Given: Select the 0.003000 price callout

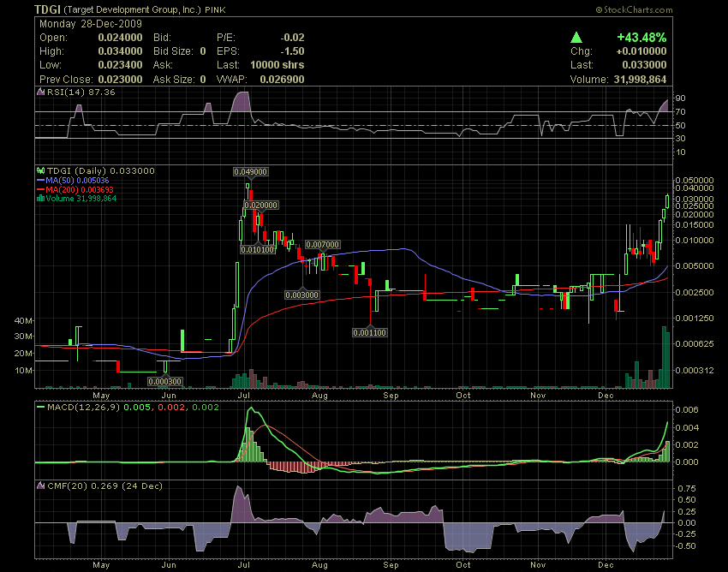Looking at the screenshot, I should pyautogui.click(x=302, y=295).
